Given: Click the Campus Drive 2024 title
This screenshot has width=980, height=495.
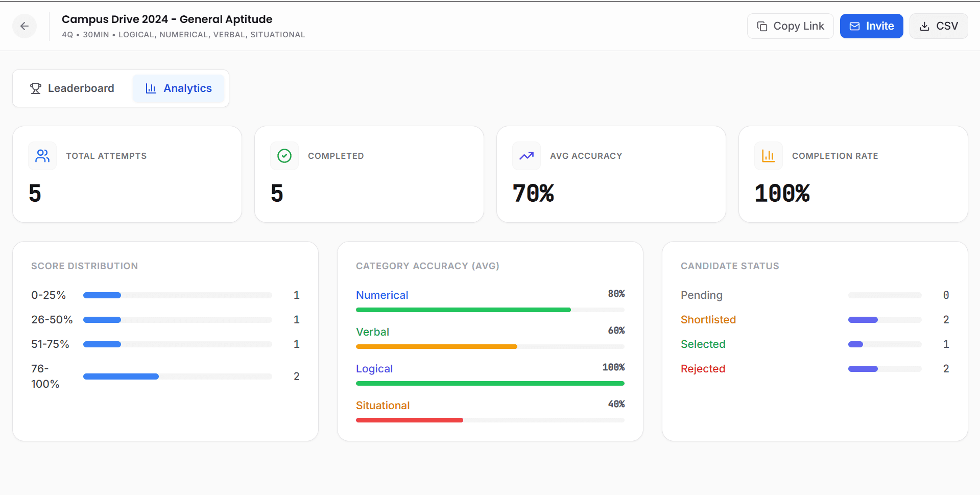Looking at the screenshot, I should pyautogui.click(x=167, y=19).
